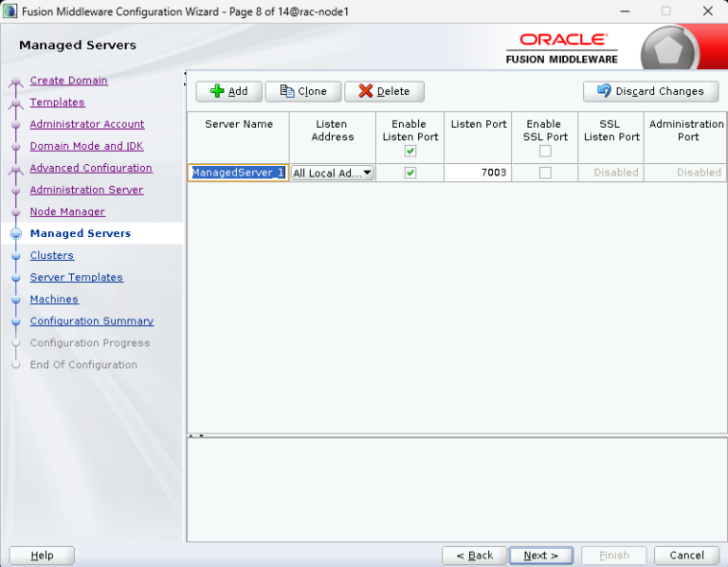Click the Managed Servers step bullet icon
Viewport: 728px width, 567px height.
point(16,233)
